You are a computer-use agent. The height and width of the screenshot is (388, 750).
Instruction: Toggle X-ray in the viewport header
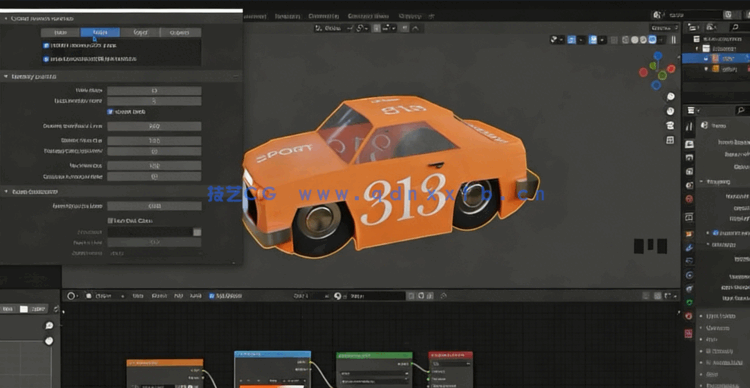click(x=614, y=40)
